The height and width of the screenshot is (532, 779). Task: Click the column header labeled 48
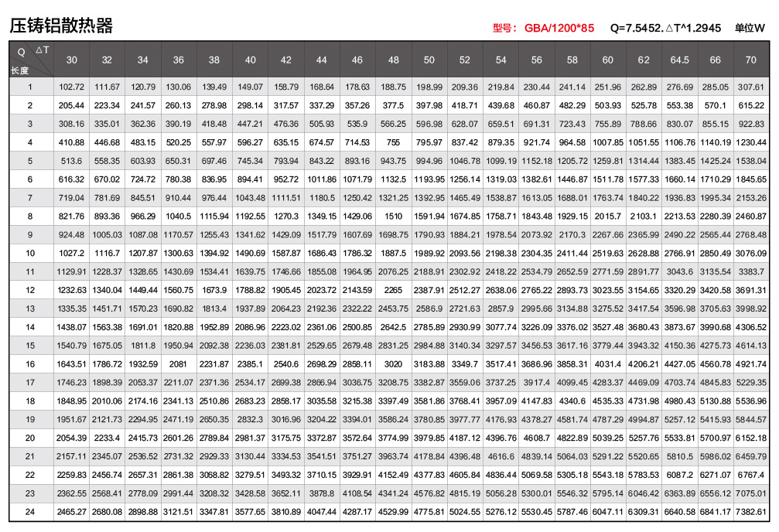coord(394,60)
